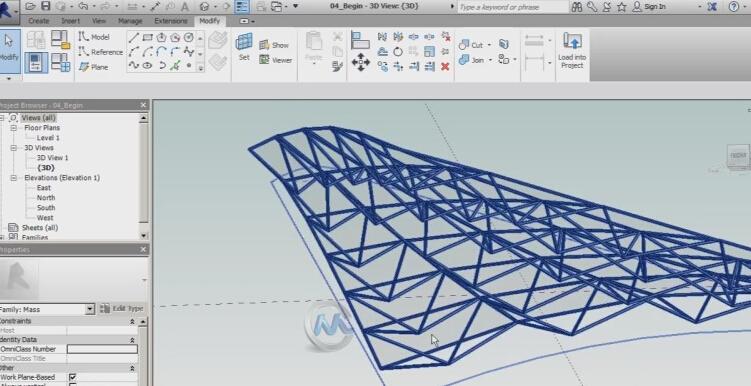Screen dimensions: 751x386
Task: Click the Move arrows tool
Action: pos(360,62)
